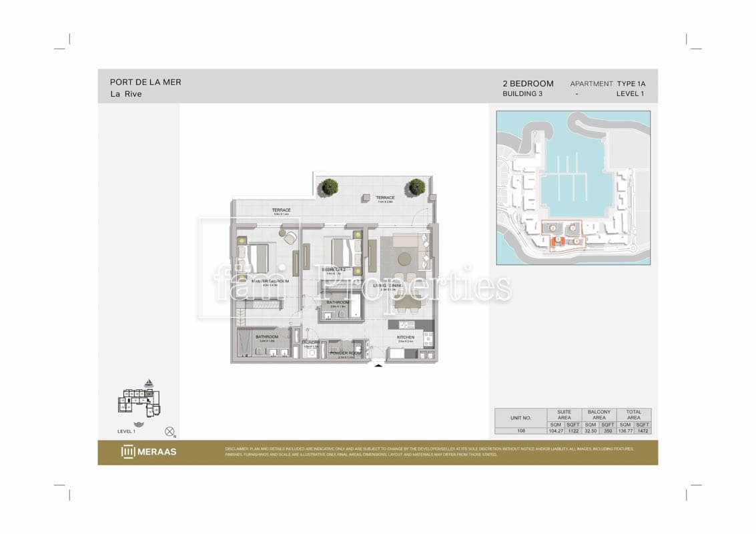756x534 pixels.
Task: Open the marina site location map
Action: (x=573, y=188)
